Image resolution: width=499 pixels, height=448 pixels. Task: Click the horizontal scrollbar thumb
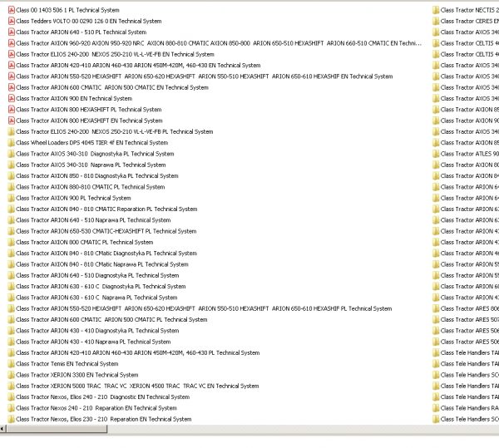click(57, 429)
